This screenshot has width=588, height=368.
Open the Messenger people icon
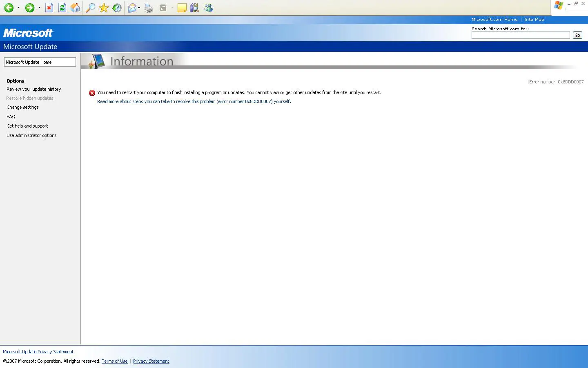coord(208,8)
